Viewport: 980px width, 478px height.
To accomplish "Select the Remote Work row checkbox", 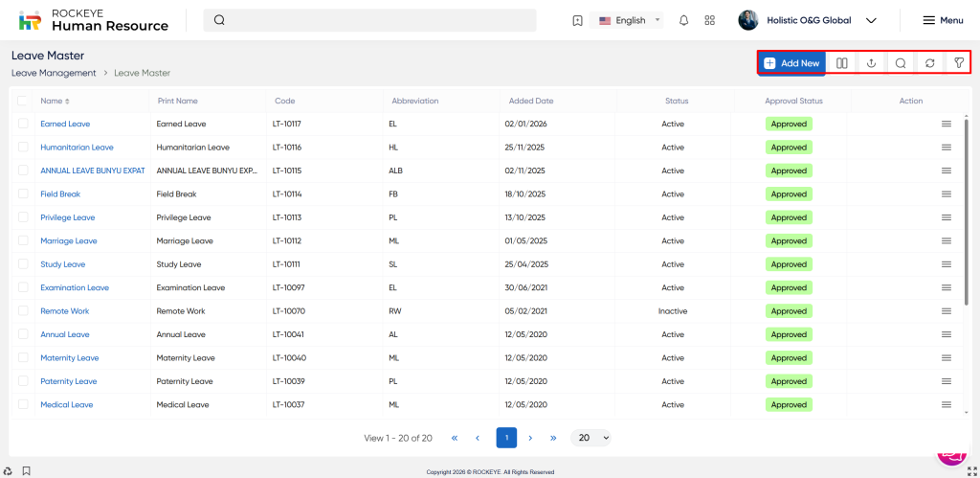I will (23, 311).
